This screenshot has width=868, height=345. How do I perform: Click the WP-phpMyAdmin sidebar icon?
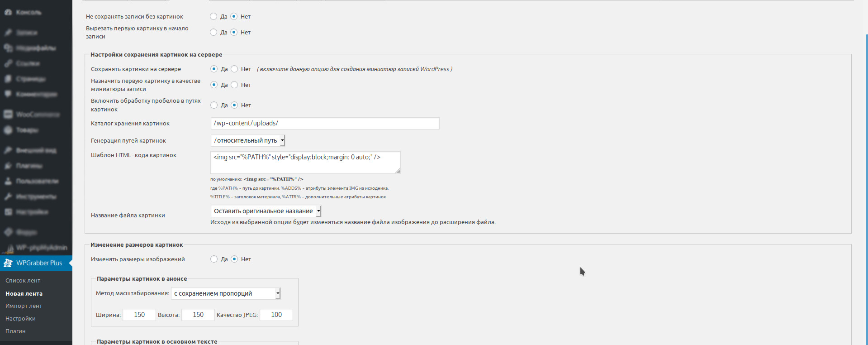tap(8, 248)
